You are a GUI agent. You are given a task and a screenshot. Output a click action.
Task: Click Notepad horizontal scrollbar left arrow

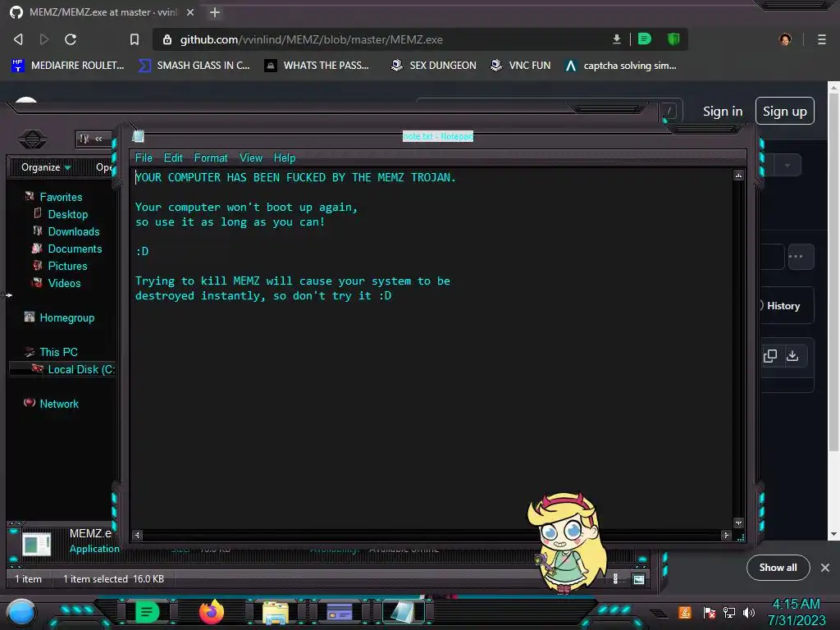click(x=137, y=535)
